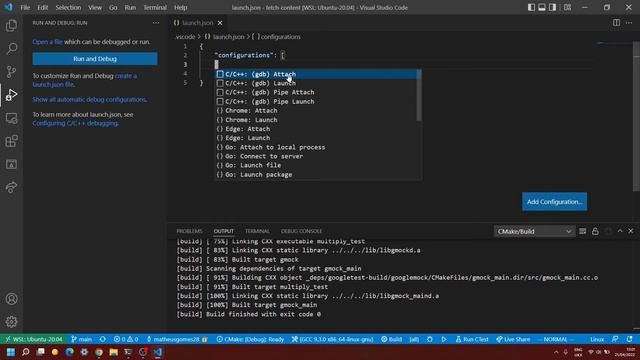Click 'CMake: [Debug]: Ready' status item
The height and width of the screenshot is (360, 640).
pos(250,339)
